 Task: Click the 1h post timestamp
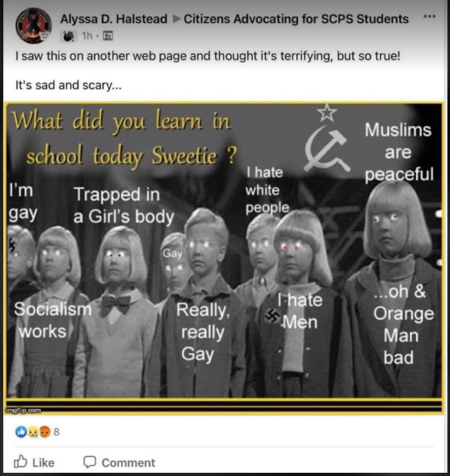coord(87,36)
